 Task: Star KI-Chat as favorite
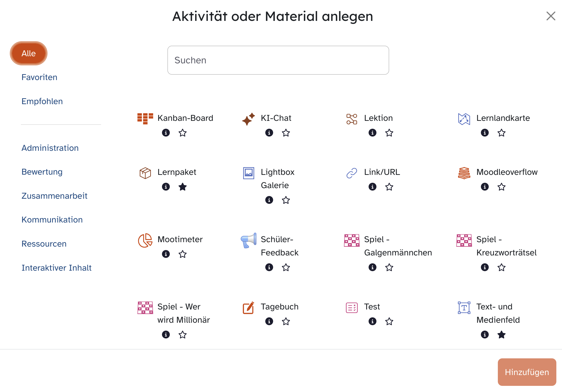pyautogui.click(x=286, y=133)
